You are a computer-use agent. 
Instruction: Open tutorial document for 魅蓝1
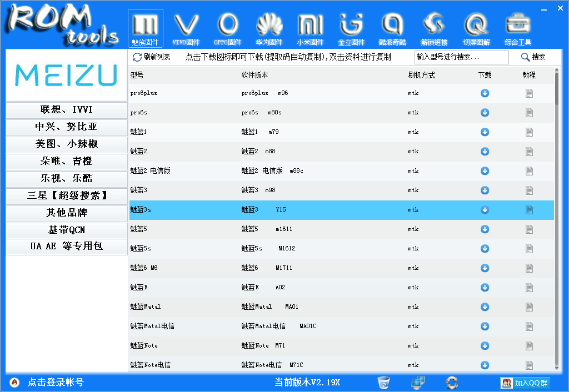point(530,132)
